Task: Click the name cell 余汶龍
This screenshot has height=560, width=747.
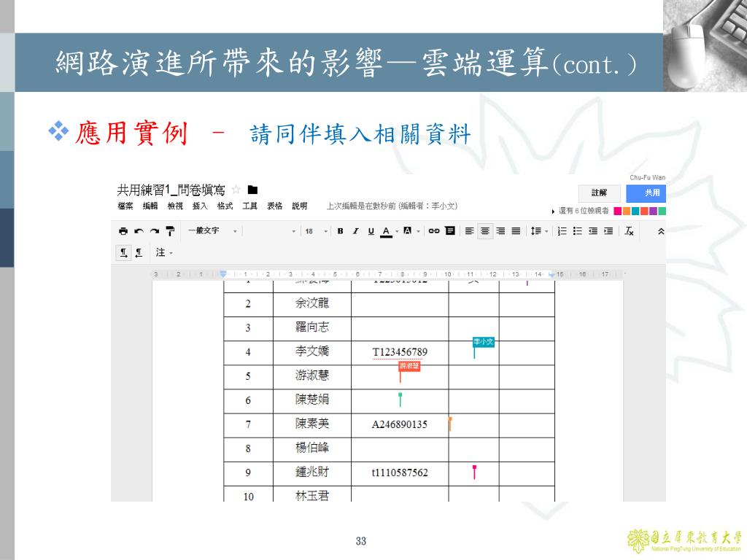Action: [x=312, y=304]
